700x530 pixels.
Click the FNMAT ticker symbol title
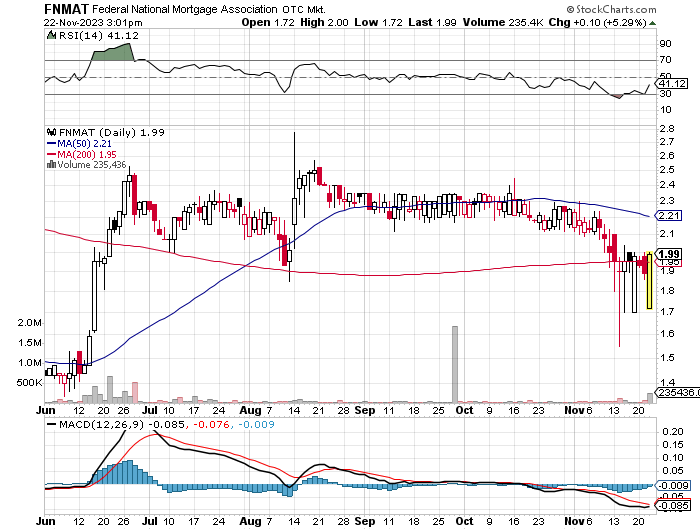(67, 8)
